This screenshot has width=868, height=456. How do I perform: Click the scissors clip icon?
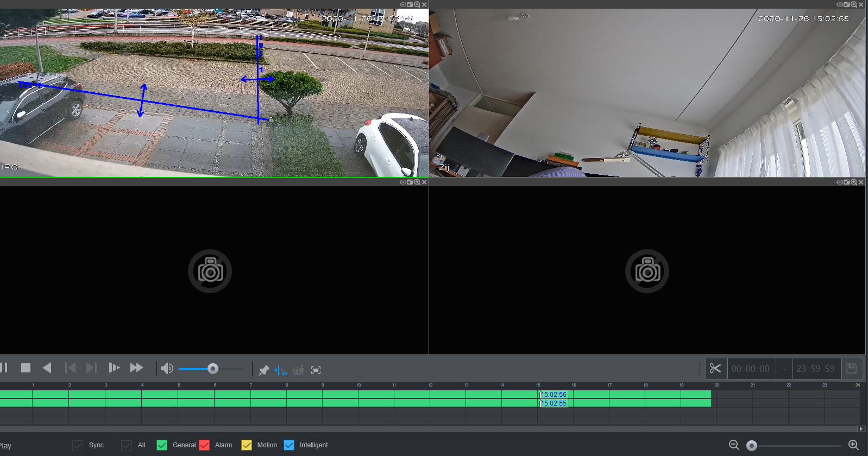click(x=715, y=369)
